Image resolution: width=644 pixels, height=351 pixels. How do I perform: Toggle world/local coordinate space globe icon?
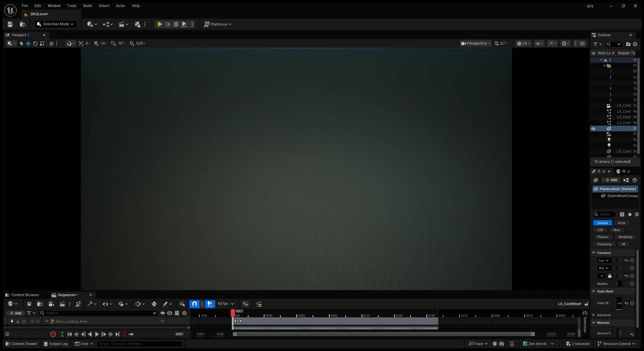tap(51, 44)
